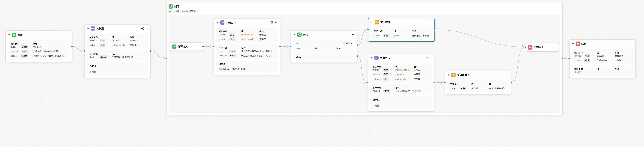Click the orange variable icon of 变量赋值_1
The width and height of the screenshot is (644, 147).
point(454,75)
